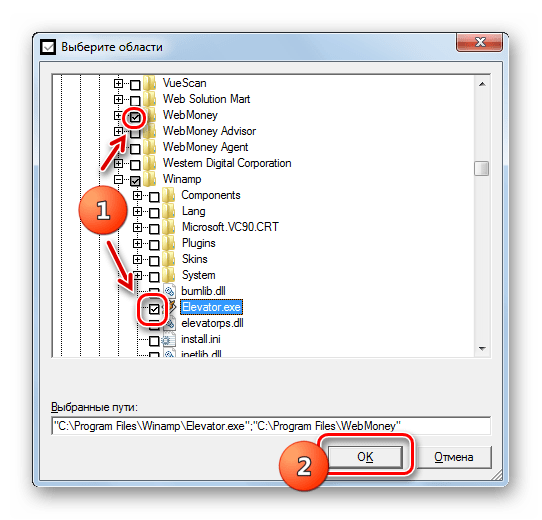Viewport: 542px width, 520px height.
Task: Click the dialog title bar checkbox icon
Action: click(48, 47)
